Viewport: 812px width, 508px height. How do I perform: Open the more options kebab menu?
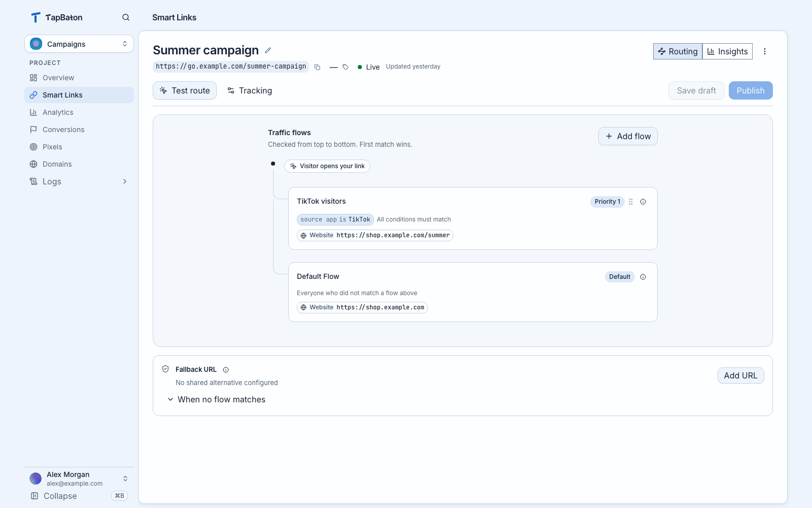coord(765,51)
